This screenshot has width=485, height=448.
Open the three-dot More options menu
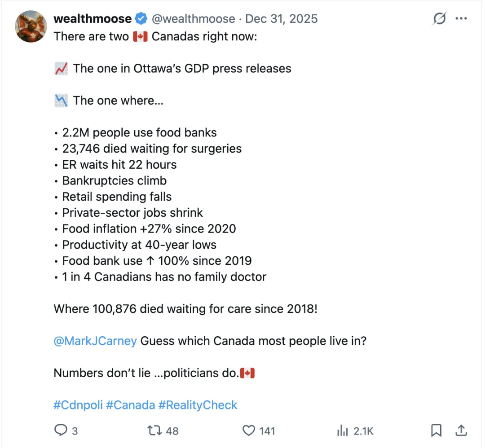click(x=461, y=19)
